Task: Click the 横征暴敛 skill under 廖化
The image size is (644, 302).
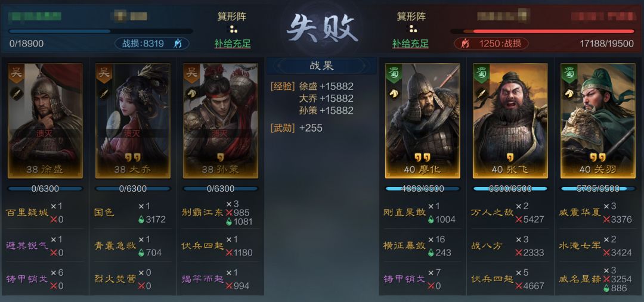Action: [x=404, y=246]
